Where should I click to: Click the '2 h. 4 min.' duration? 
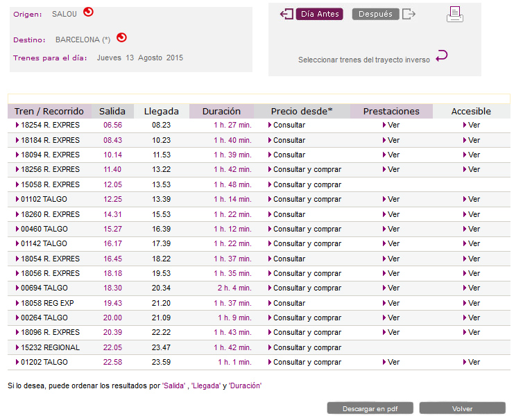click(x=234, y=288)
